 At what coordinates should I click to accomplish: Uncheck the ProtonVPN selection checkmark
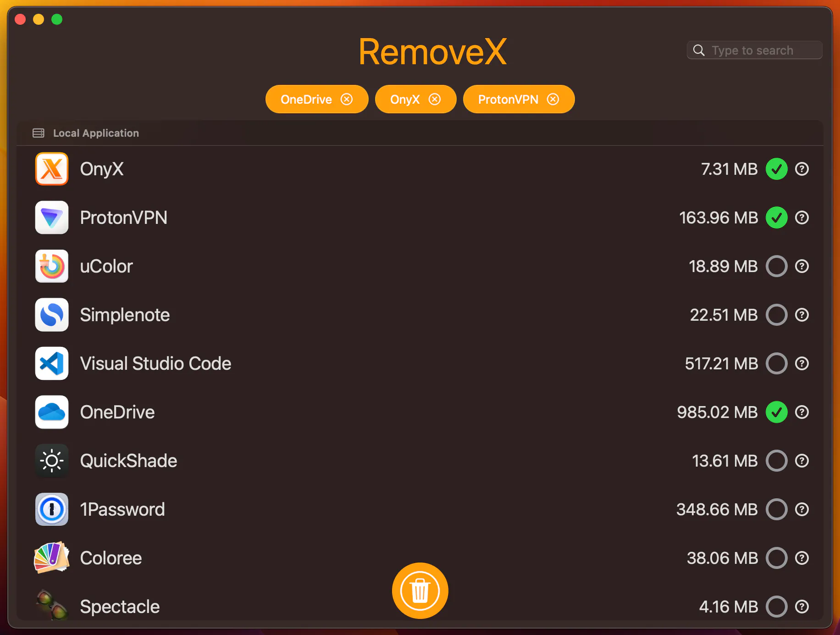(x=777, y=217)
